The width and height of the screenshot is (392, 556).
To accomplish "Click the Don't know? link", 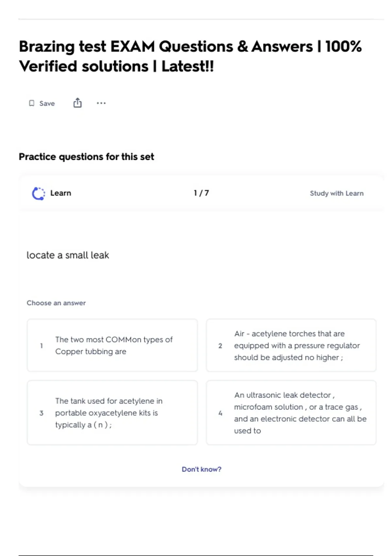I will [202, 469].
